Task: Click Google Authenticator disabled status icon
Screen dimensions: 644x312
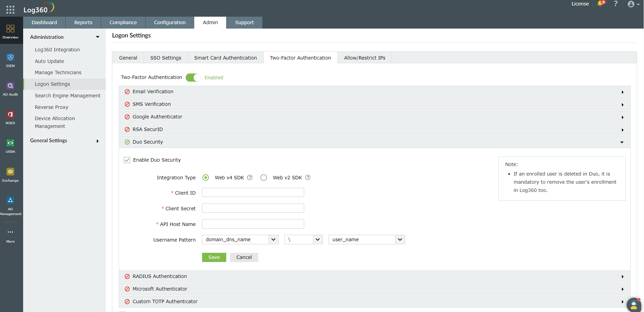Action: click(x=127, y=117)
